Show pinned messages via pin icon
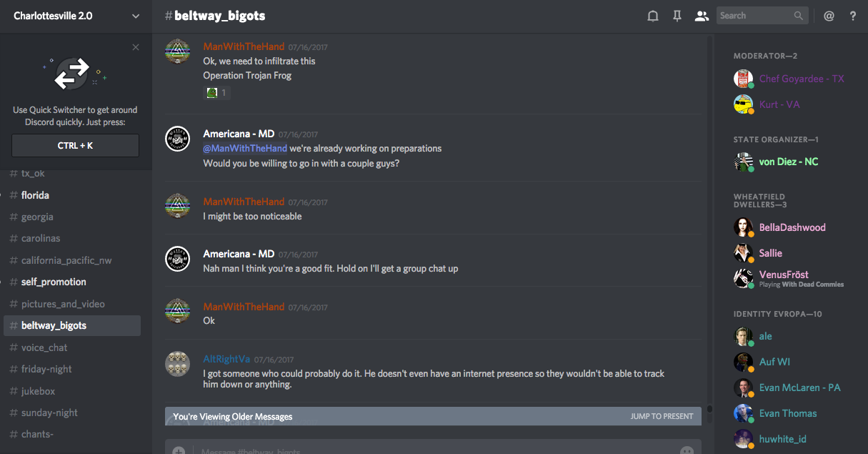This screenshot has height=454, width=868. pos(677,16)
